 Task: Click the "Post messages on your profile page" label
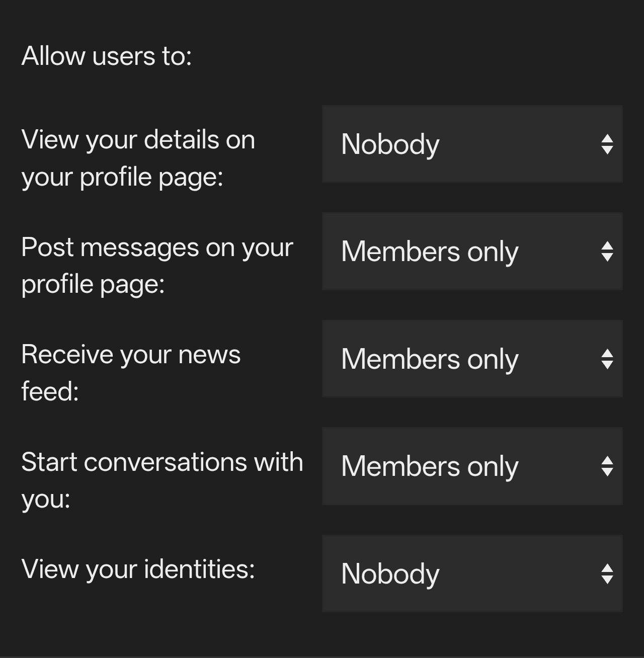tap(157, 265)
